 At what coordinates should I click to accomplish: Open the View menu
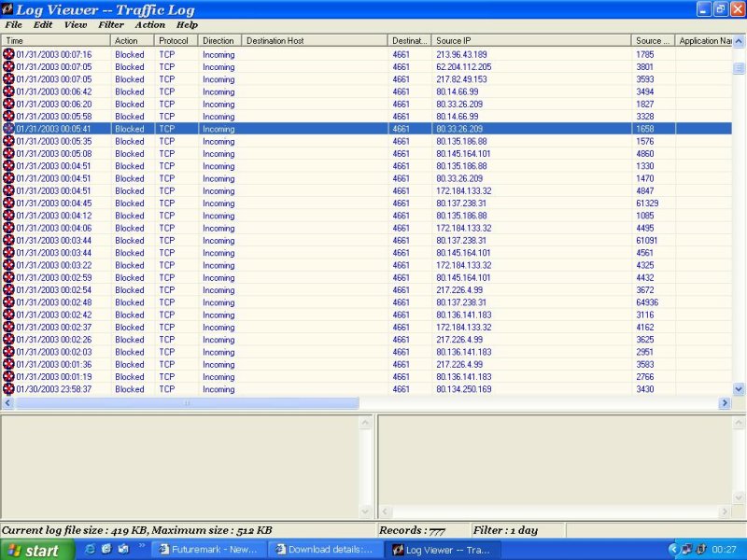tap(76, 25)
